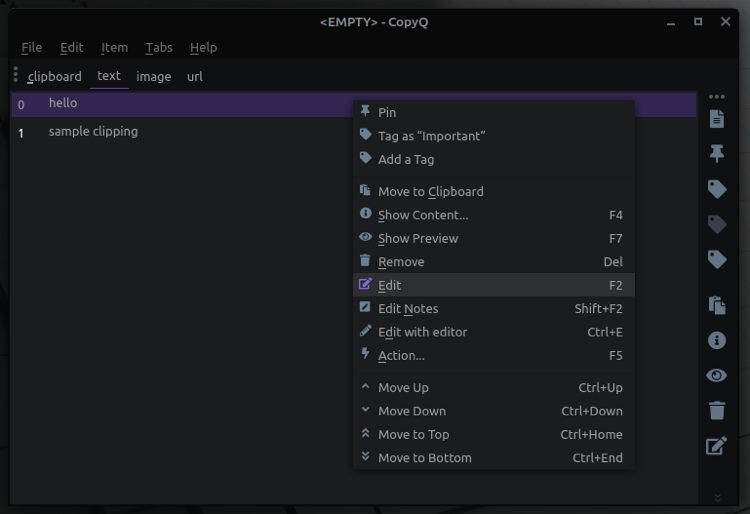
Task: Choose Move Down in context menu
Action: coord(494,411)
